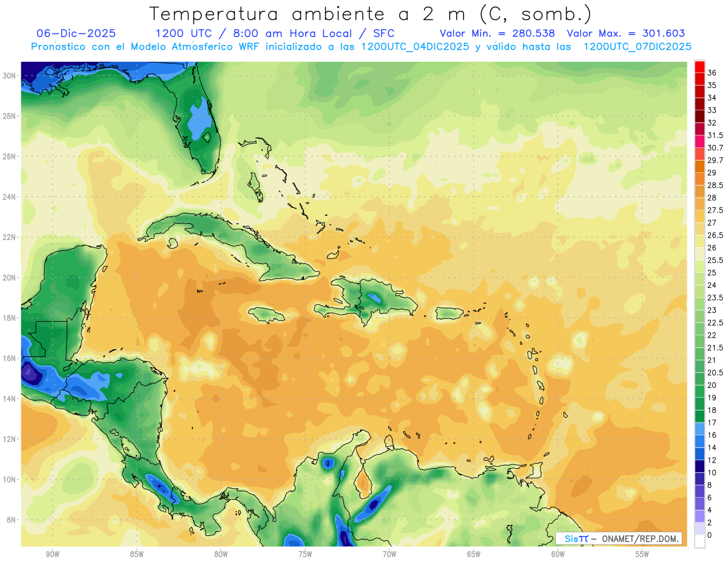Click legend value '26.5'
728x562 pixels.
tap(715, 235)
